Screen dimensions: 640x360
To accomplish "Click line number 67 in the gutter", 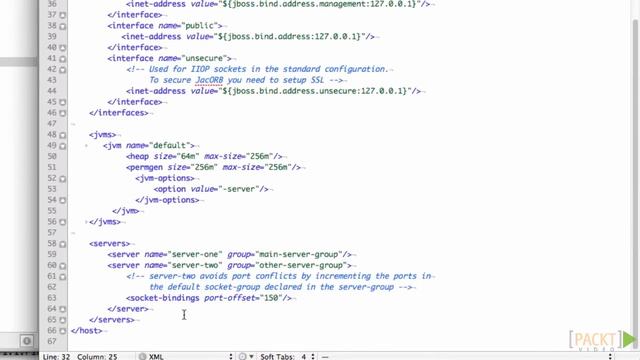I will (52, 341).
